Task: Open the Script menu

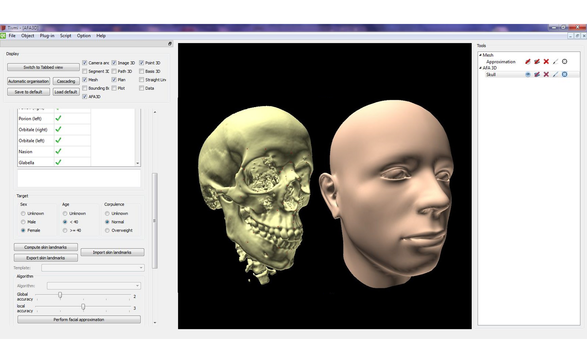Action: tap(66, 36)
